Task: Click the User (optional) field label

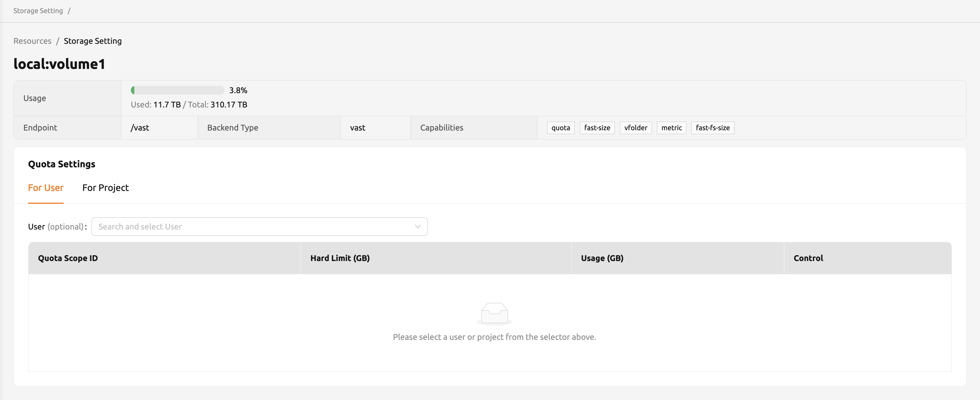Action: coord(58,227)
